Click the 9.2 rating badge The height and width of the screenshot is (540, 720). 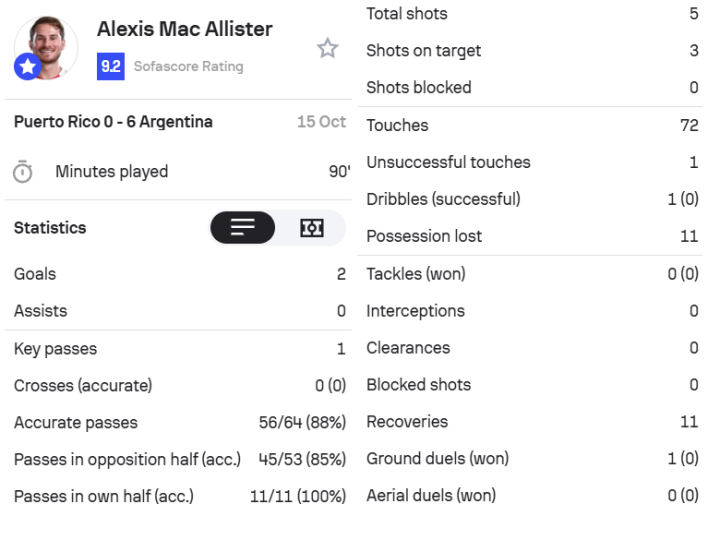tap(110, 66)
